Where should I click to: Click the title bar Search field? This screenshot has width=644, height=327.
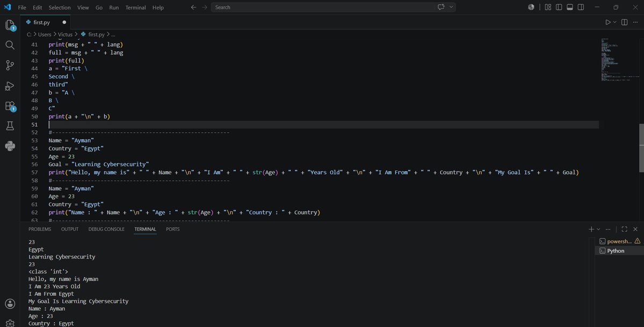334,7
